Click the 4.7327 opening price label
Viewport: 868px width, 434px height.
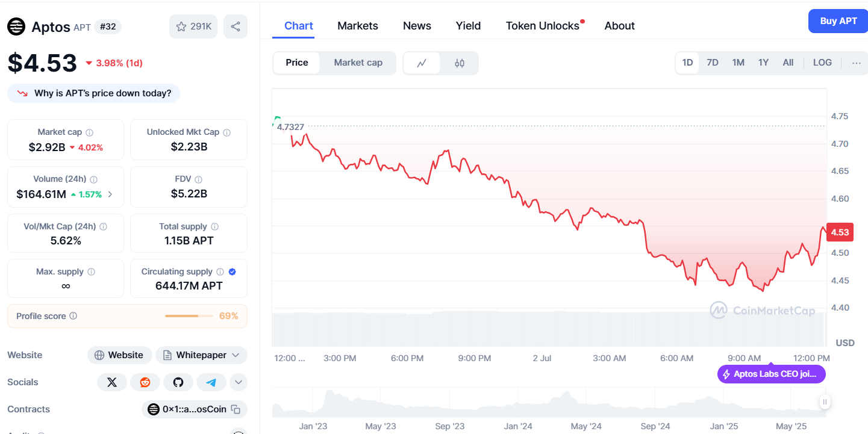pyautogui.click(x=290, y=126)
